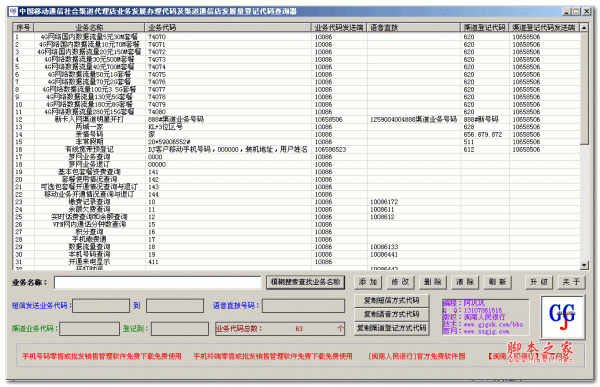Click the 手机号码零售或批发销售管理软件 red link
600x387 pixels.
click(101, 356)
